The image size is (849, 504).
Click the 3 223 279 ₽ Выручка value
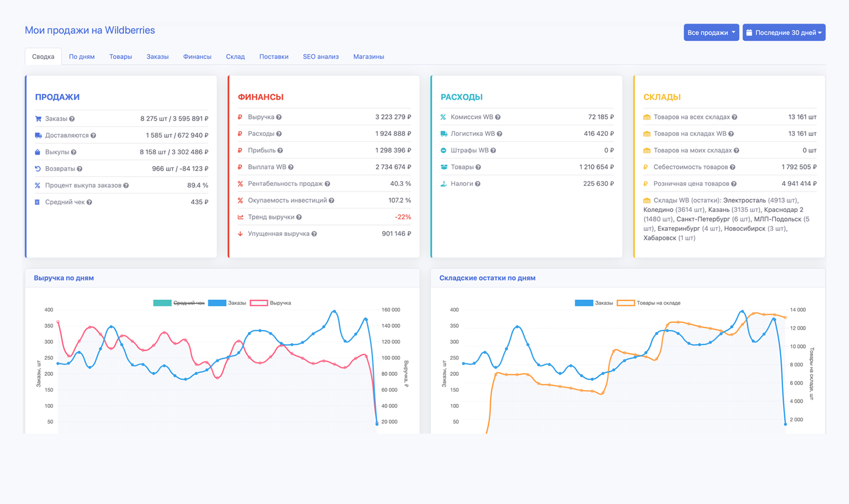click(393, 117)
